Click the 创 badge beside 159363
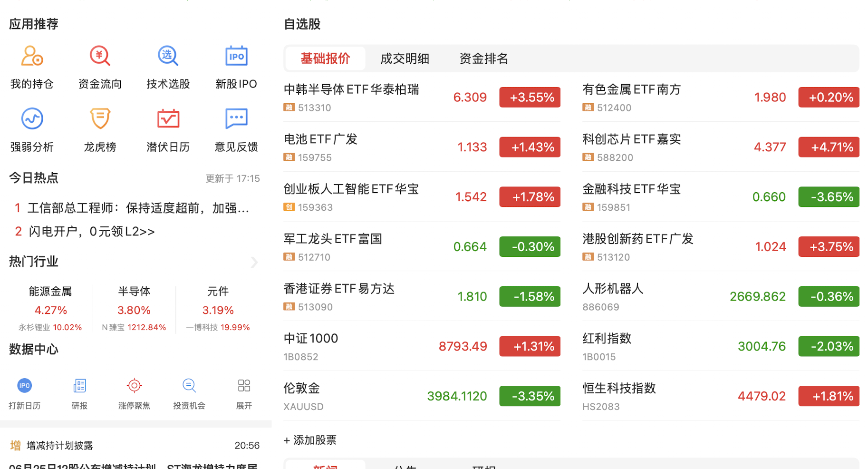Viewport: 868px width, 469px height. click(x=289, y=207)
